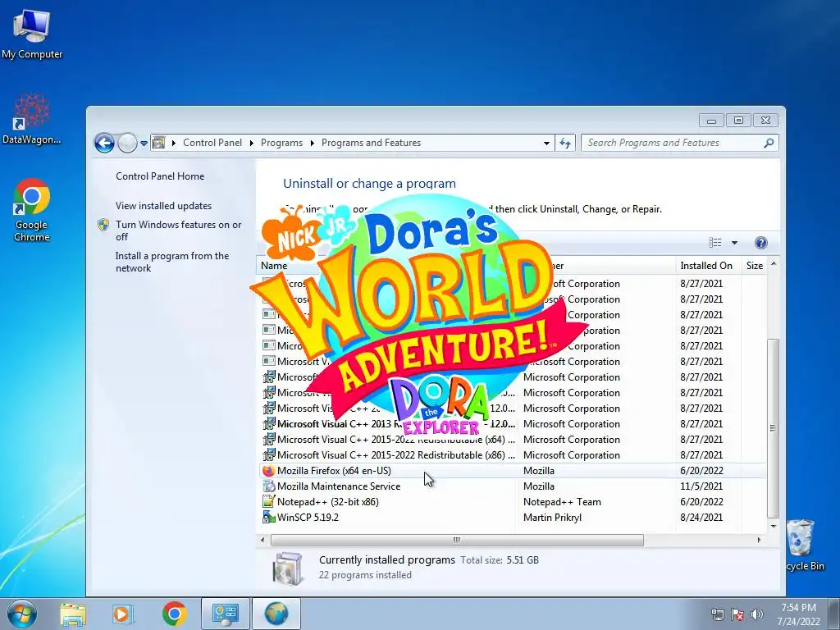
Task: Select Visual C++ 2015-2022 Redistributable (x64)
Action: click(x=513, y=440)
